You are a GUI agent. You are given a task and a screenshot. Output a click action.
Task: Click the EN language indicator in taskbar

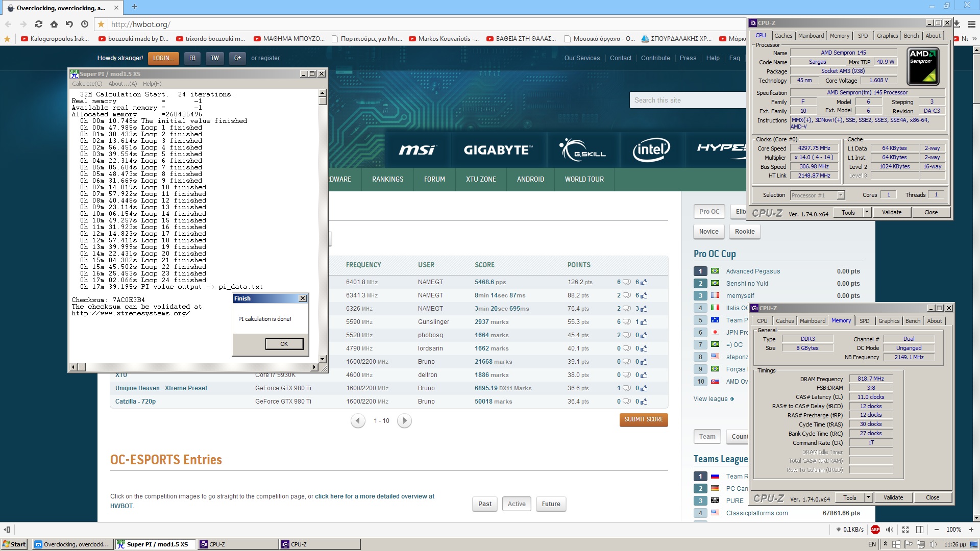pyautogui.click(x=872, y=544)
